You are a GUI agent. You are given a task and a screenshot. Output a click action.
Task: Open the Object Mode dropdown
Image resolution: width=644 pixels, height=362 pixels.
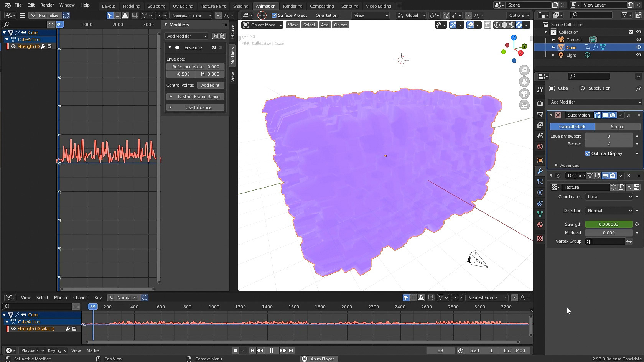point(262,25)
